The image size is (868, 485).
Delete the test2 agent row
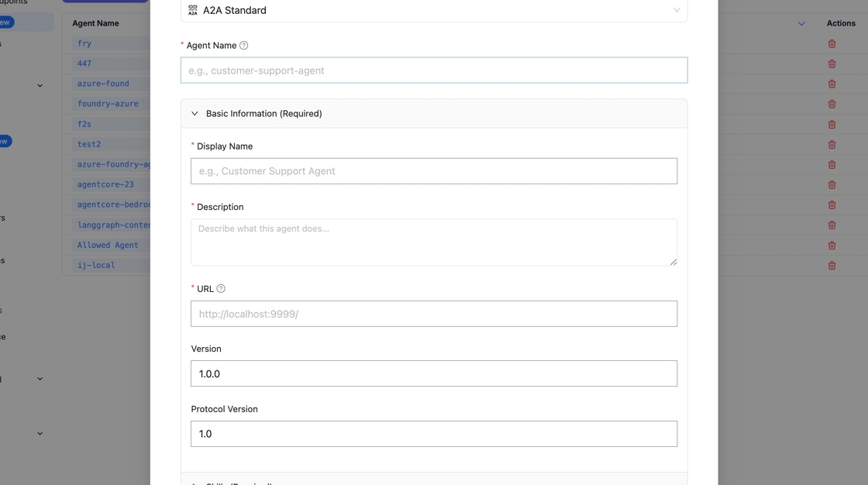pos(832,145)
